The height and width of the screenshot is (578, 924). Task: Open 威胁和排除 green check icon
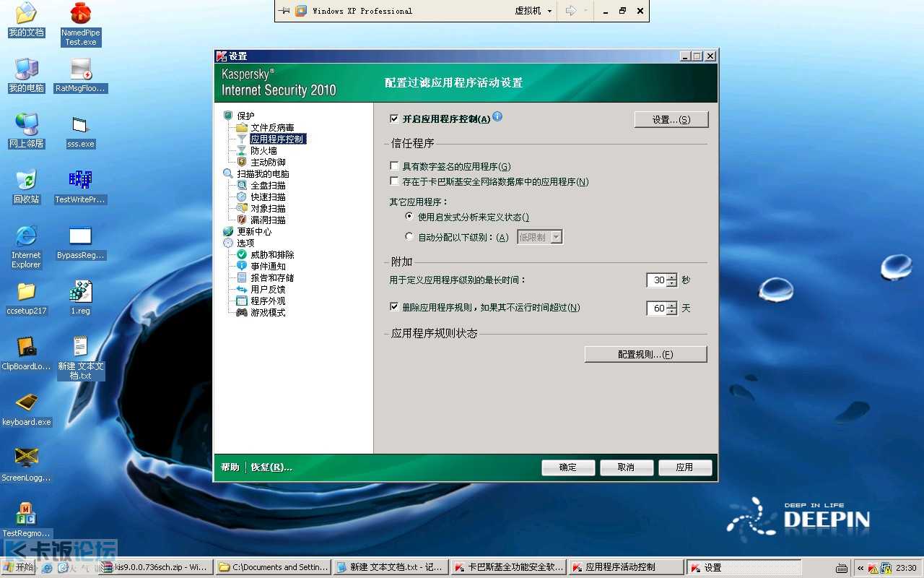(x=242, y=254)
